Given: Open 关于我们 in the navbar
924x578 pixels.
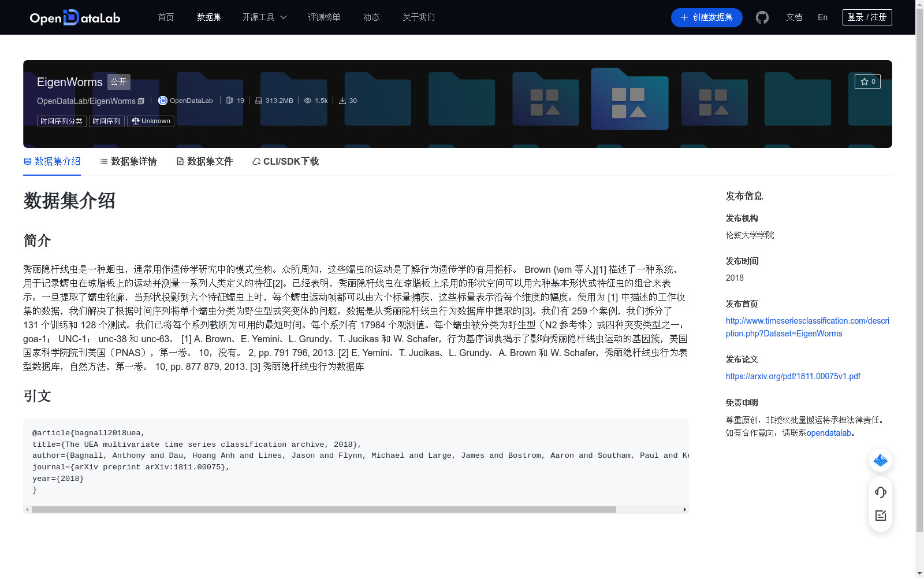Looking at the screenshot, I should [x=419, y=17].
